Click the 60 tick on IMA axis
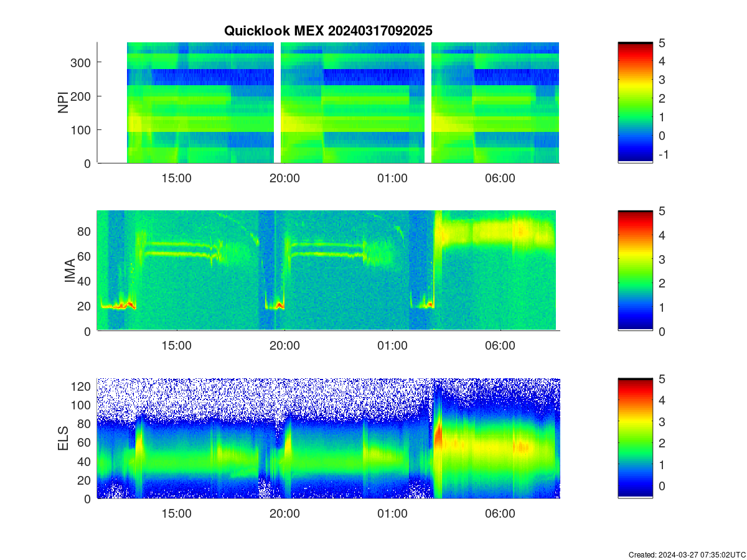 click(x=85, y=256)
